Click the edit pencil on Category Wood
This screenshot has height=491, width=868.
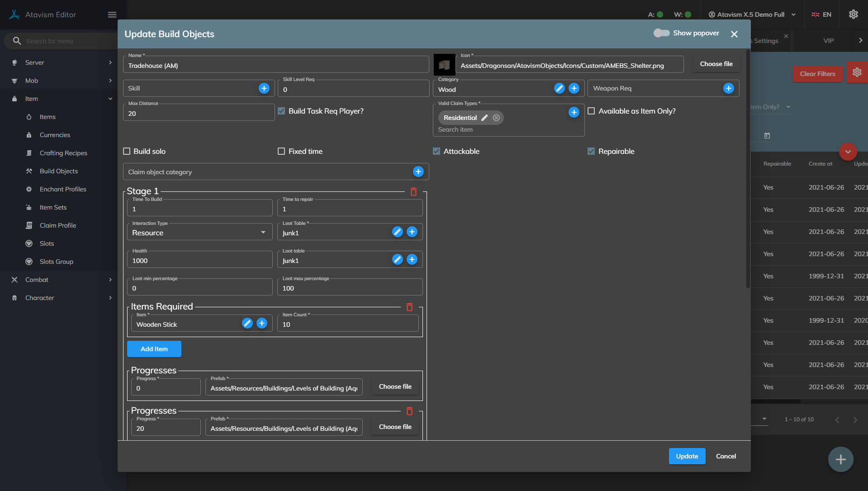pyautogui.click(x=560, y=88)
